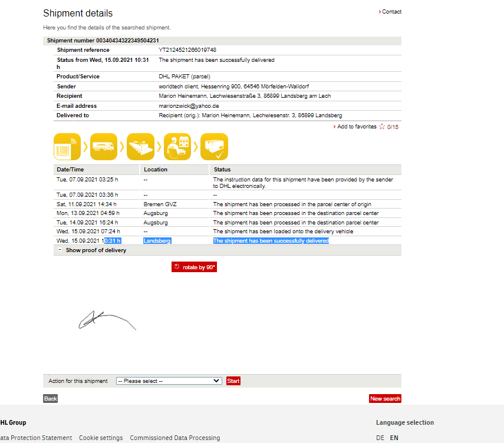Switch language to EN

[x=394, y=438]
